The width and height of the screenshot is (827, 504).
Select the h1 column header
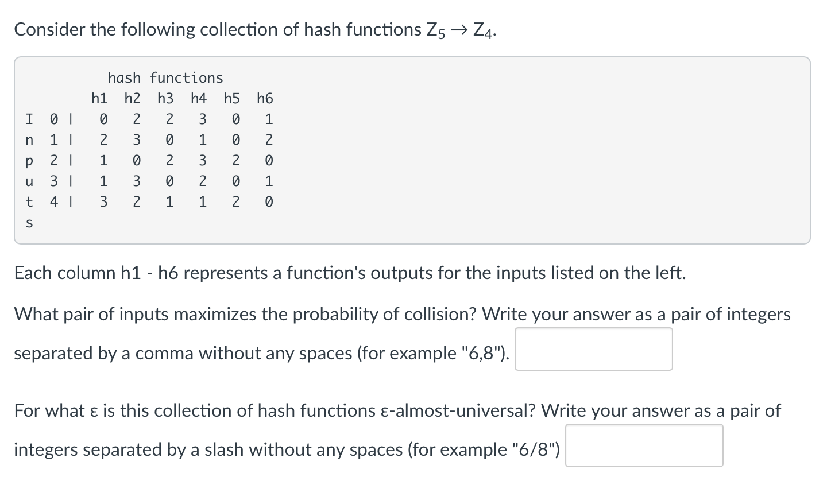coord(99,98)
